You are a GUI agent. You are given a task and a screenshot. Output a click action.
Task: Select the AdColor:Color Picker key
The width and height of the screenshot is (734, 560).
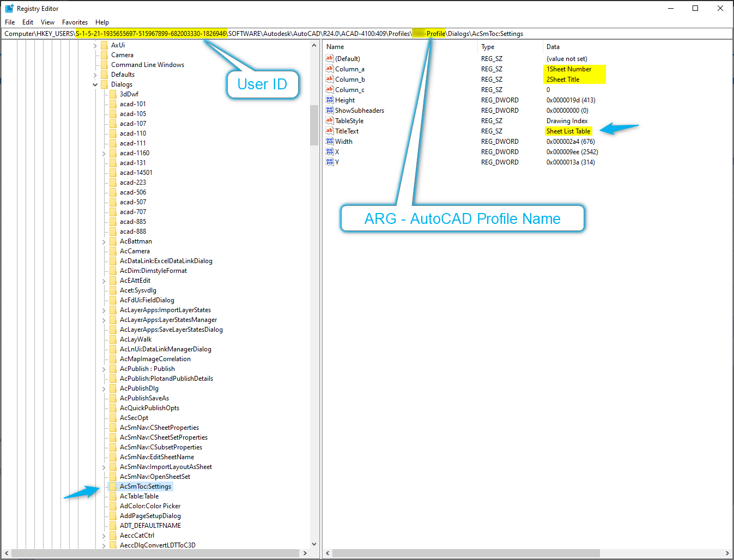pyautogui.click(x=150, y=506)
